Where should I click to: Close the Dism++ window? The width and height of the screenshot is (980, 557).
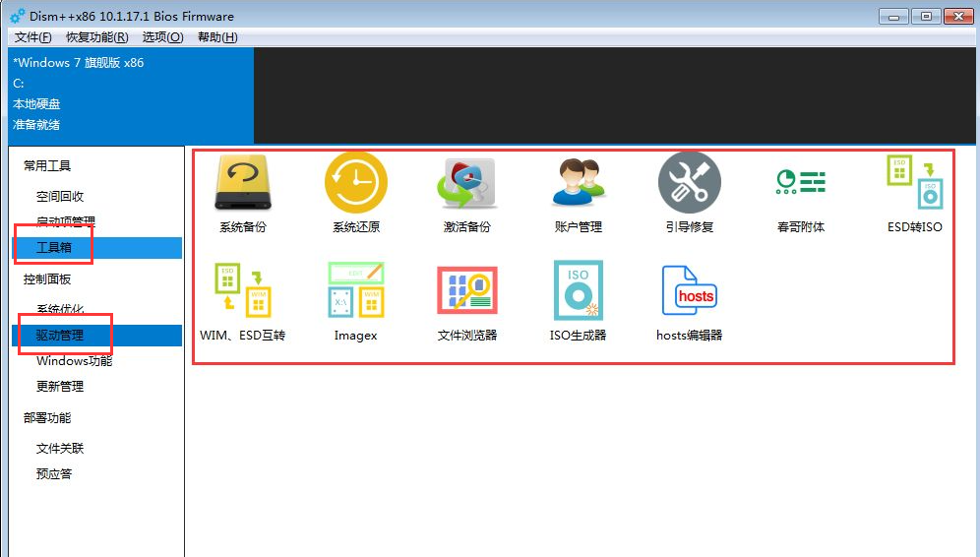[958, 17]
